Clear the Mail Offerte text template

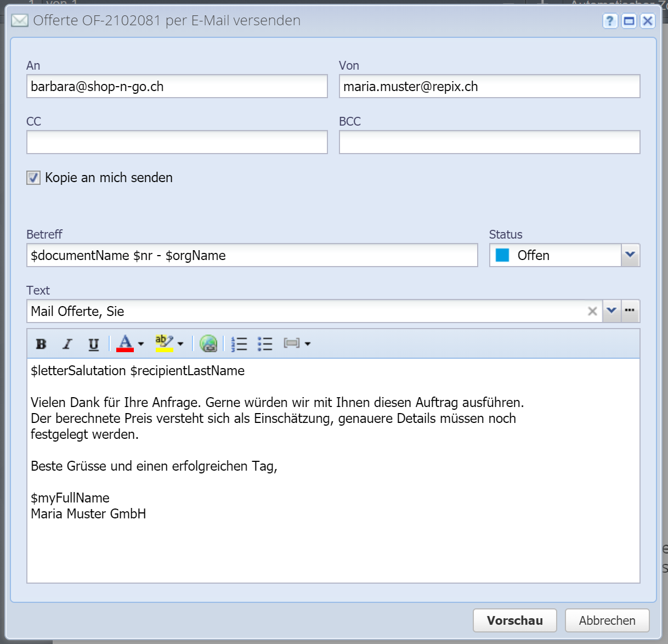click(592, 312)
